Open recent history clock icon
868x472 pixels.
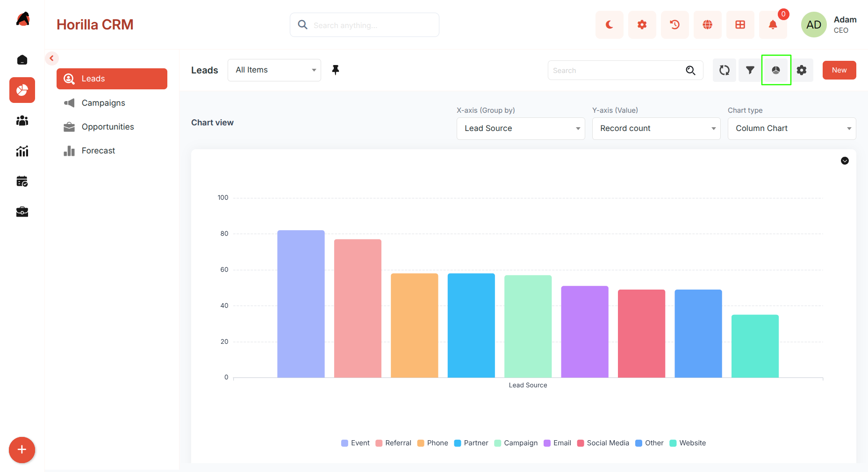click(674, 25)
